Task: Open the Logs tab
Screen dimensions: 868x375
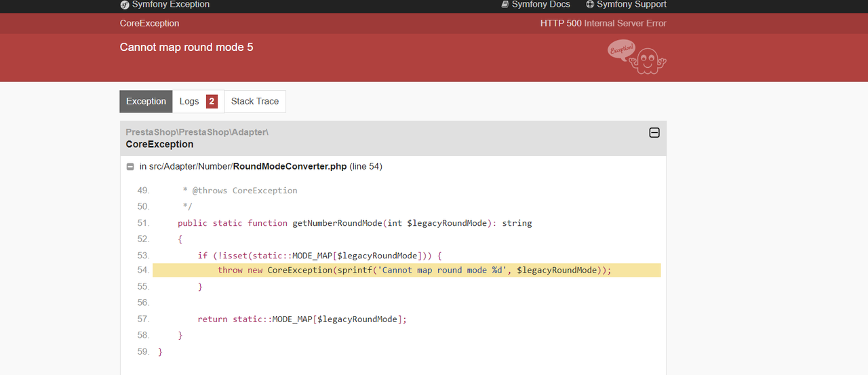Action: tap(198, 102)
